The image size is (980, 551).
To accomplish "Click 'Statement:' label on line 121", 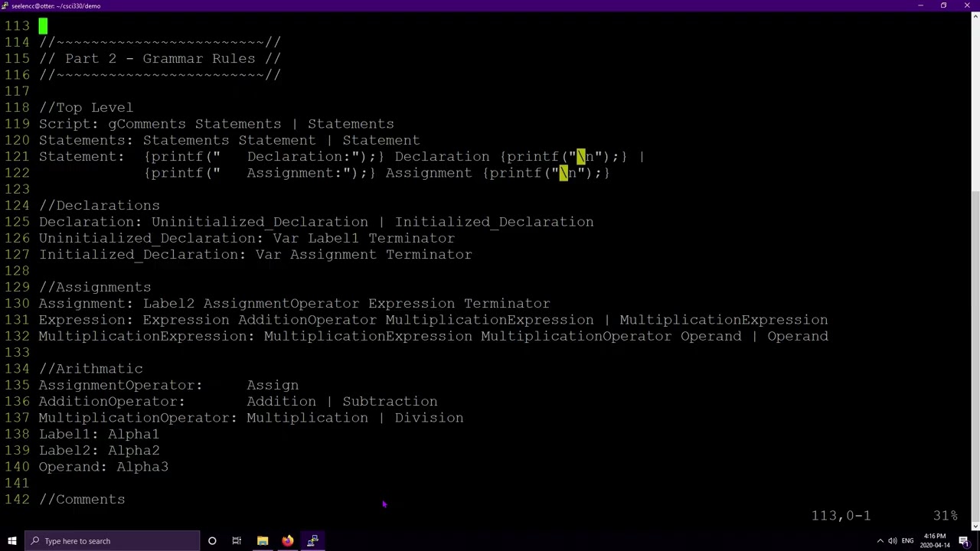I will [81, 156].
